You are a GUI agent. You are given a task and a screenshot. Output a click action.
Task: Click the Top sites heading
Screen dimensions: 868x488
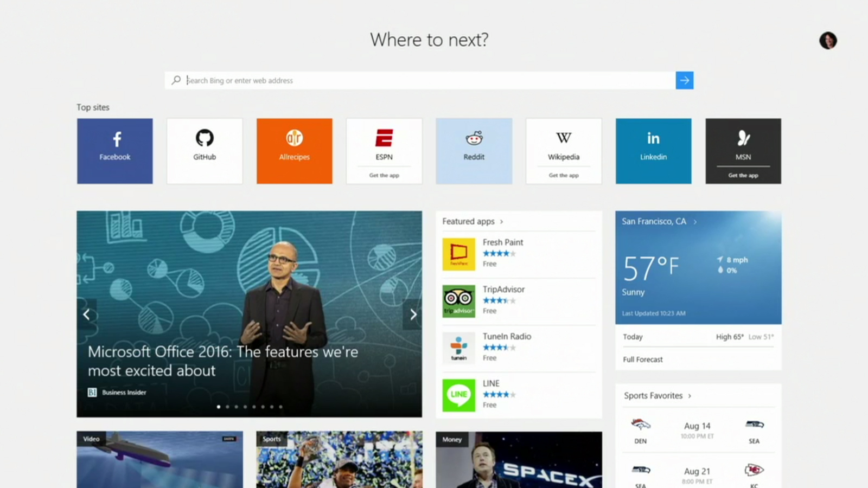tap(93, 107)
